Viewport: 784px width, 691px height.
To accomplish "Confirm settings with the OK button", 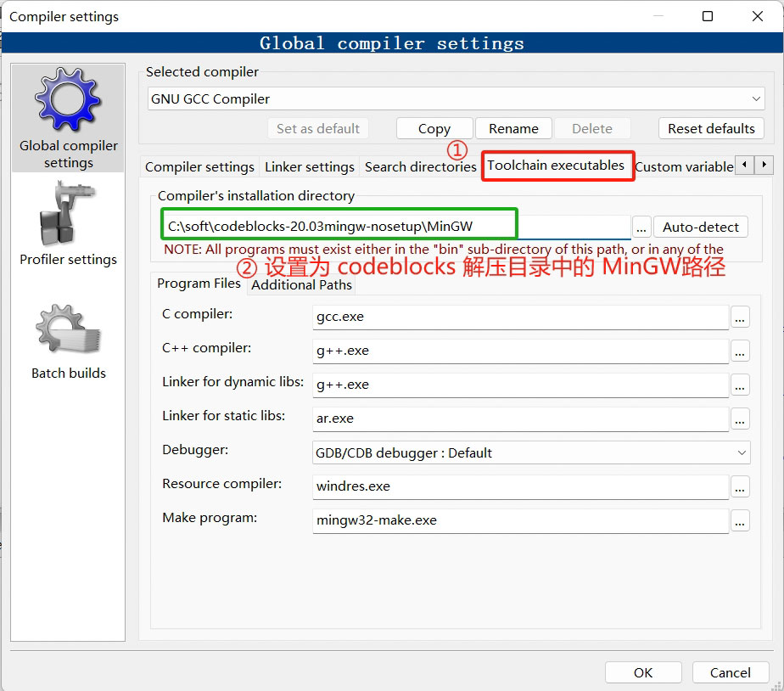I will (643, 672).
